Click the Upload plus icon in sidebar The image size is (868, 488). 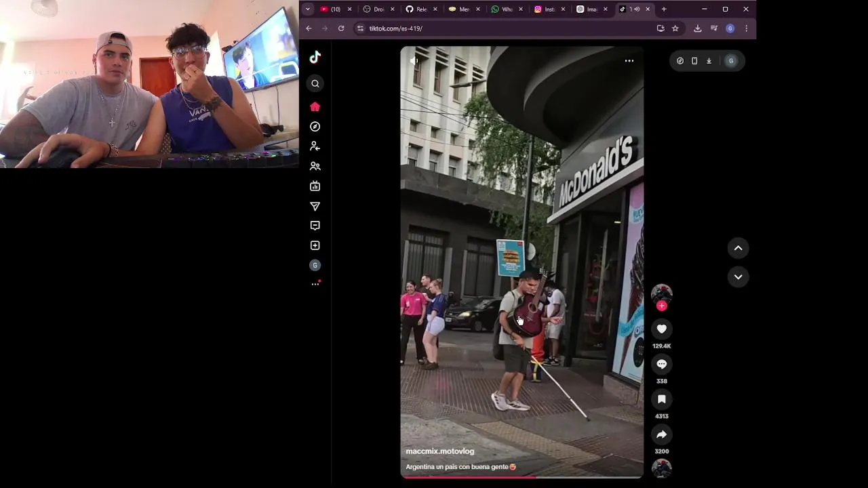[x=315, y=245]
